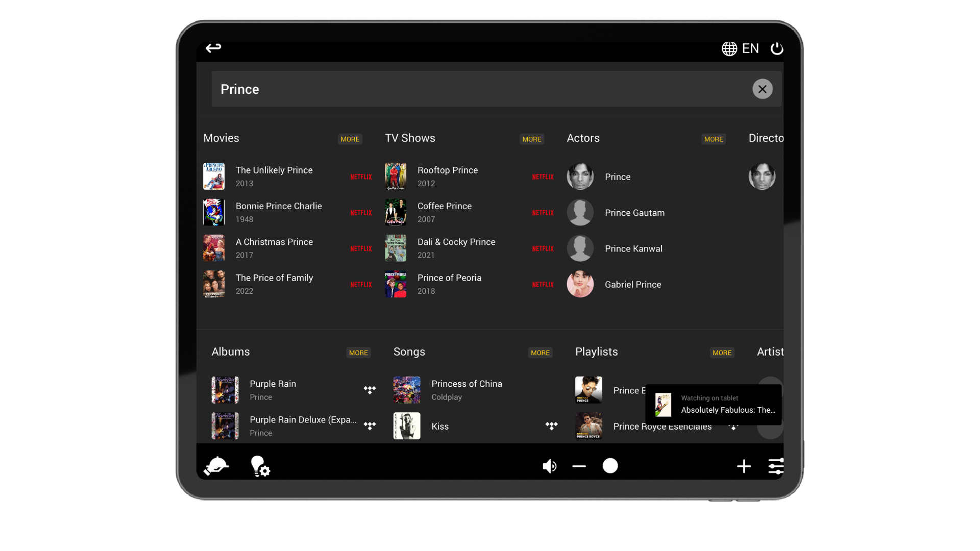
Task: Open the light settings bulb icon
Action: [x=260, y=466]
